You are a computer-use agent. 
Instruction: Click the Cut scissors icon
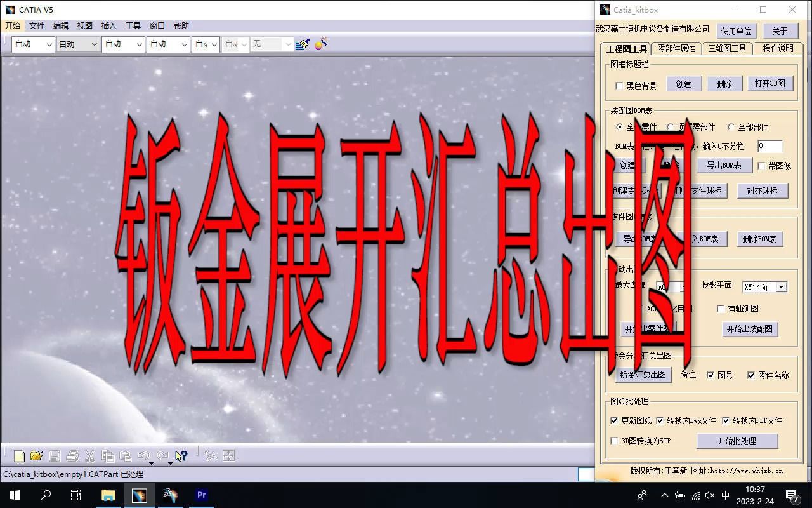[89, 455]
